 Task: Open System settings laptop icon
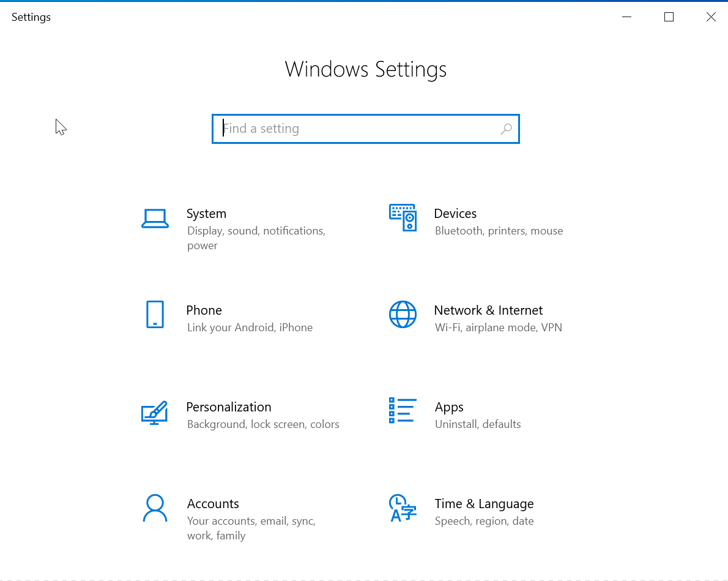(155, 219)
